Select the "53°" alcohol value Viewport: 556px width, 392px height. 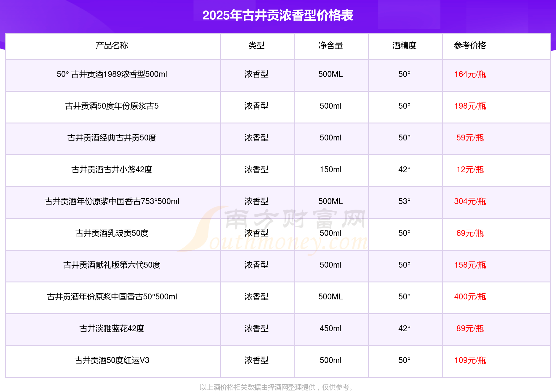(404, 202)
